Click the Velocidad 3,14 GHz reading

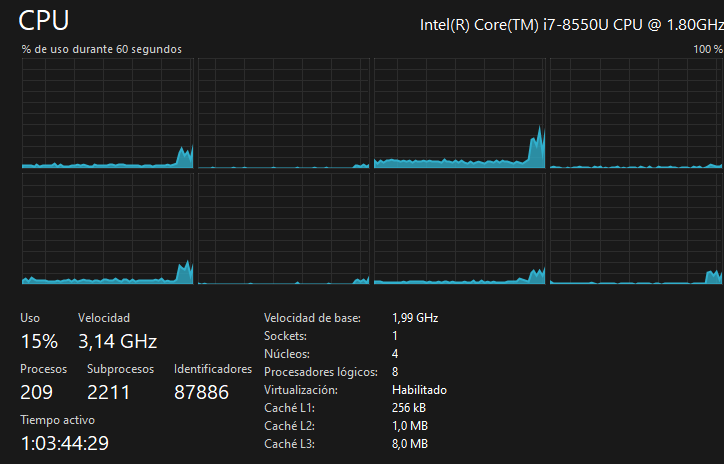(117, 341)
